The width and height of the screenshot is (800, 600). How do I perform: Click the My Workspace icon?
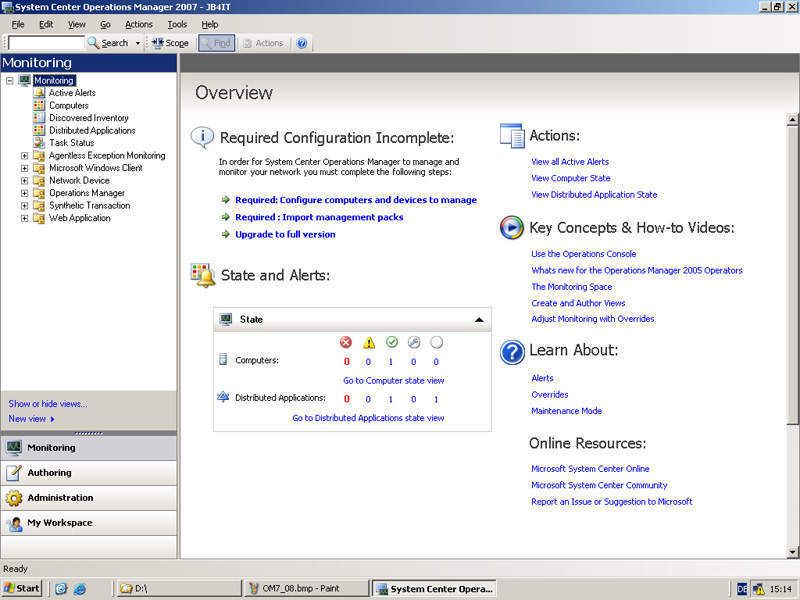[14, 523]
